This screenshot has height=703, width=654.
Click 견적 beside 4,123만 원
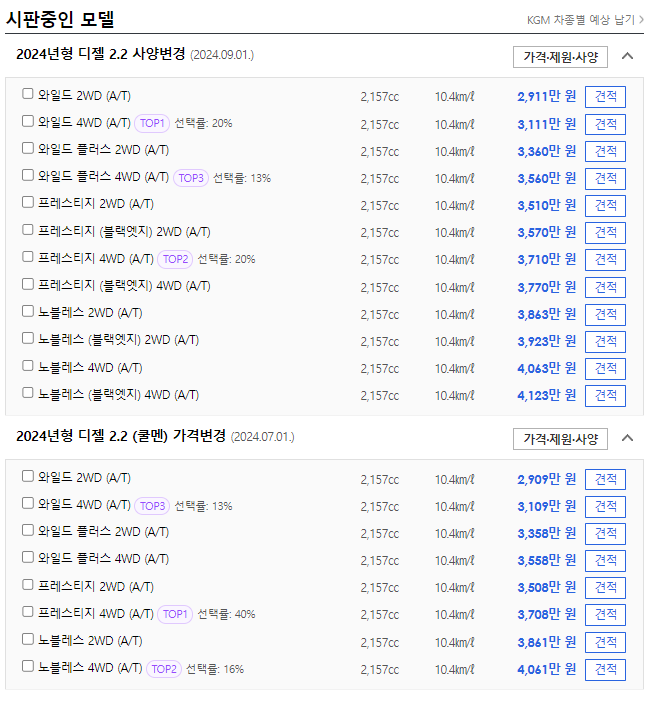click(x=605, y=395)
